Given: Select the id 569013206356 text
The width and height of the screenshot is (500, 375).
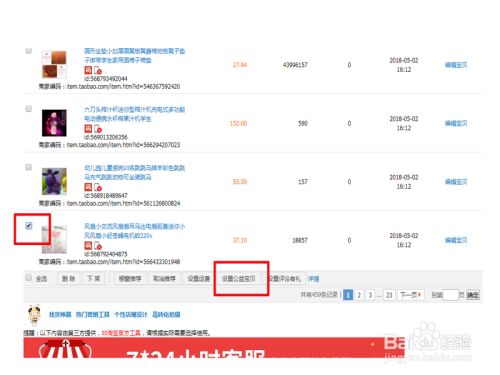Looking at the screenshot, I should coord(106,137).
